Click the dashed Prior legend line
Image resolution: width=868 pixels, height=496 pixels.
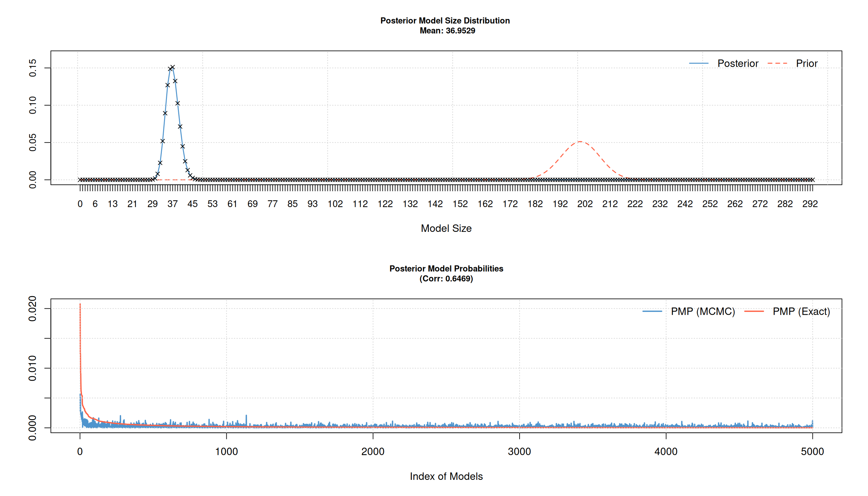point(777,63)
